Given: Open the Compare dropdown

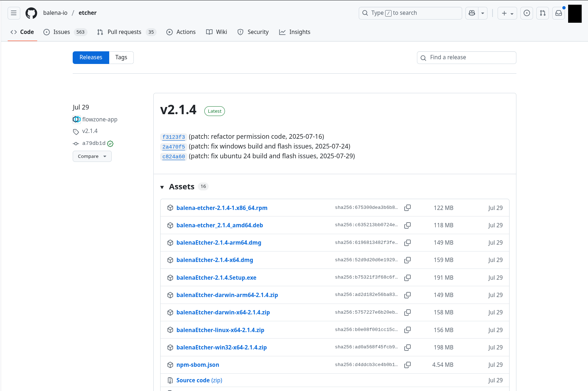Looking at the screenshot, I should click(92, 156).
